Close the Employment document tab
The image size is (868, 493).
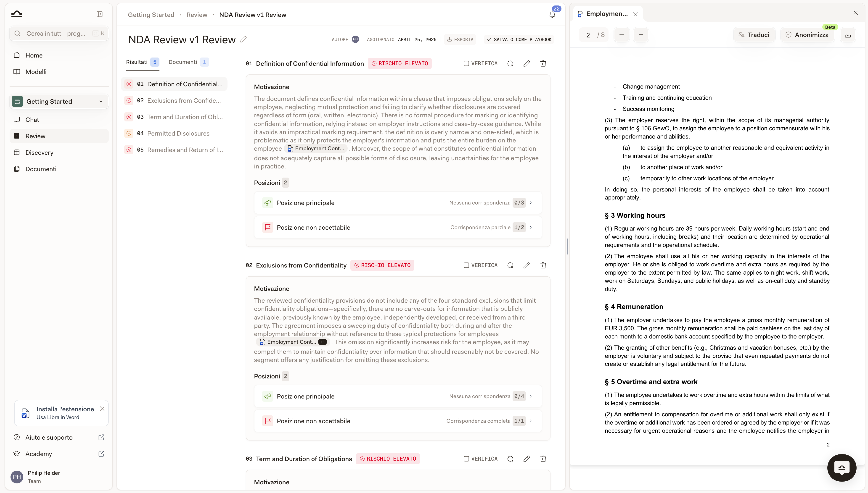pos(636,14)
